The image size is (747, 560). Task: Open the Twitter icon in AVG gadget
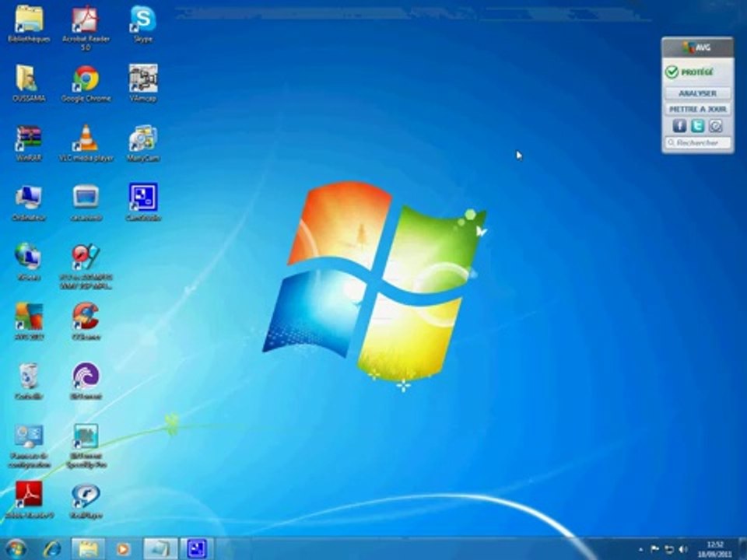point(697,126)
